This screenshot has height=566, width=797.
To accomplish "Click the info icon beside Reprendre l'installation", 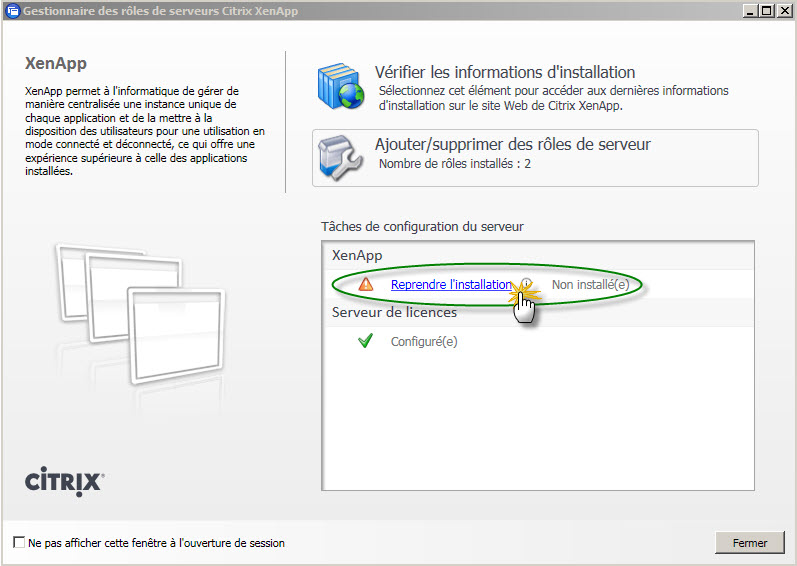I will tap(526, 284).
